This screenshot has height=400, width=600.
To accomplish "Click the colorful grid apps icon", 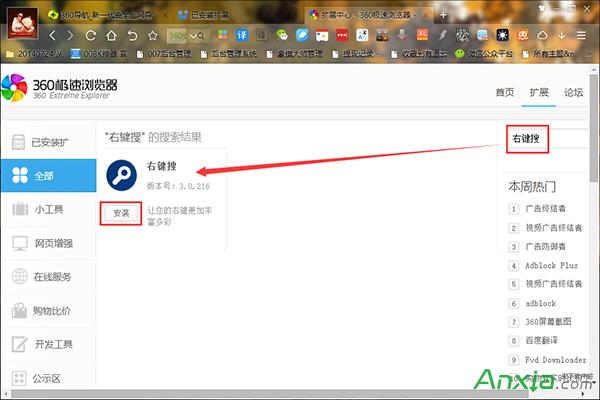I will pyautogui.click(x=222, y=35).
